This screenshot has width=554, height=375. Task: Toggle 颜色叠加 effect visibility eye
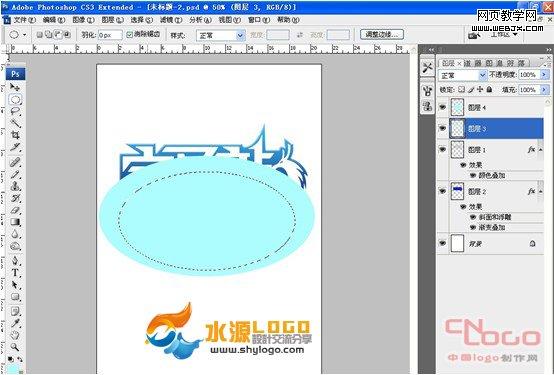pyautogui.click(x=473, y=175)
